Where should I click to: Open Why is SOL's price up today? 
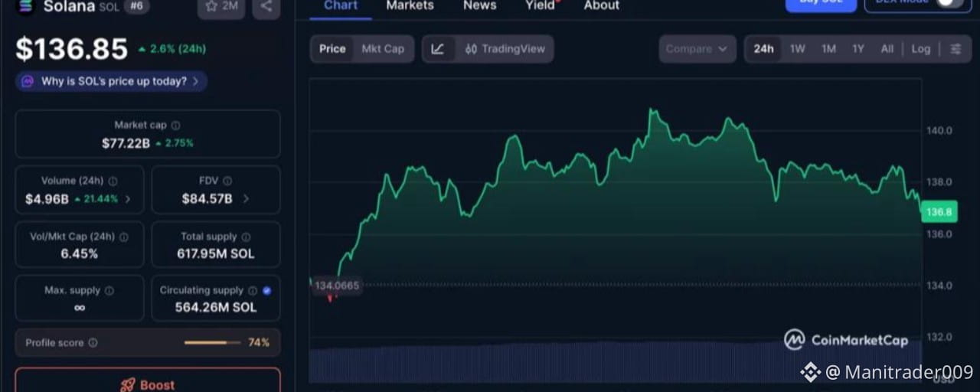[112, 81]
